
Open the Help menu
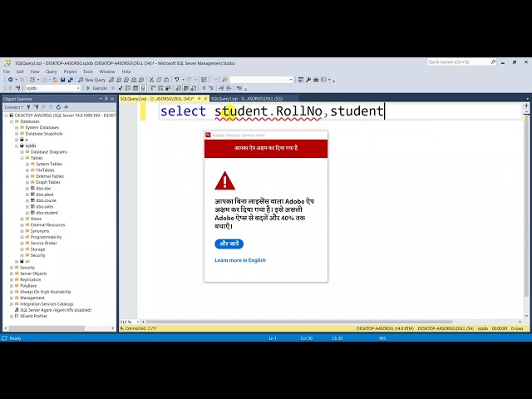[126, 71]
